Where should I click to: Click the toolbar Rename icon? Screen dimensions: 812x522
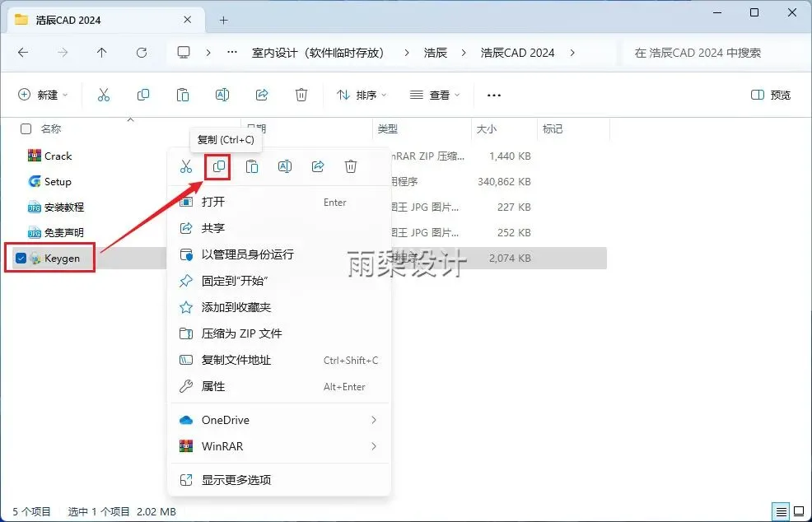click(222, 95)
